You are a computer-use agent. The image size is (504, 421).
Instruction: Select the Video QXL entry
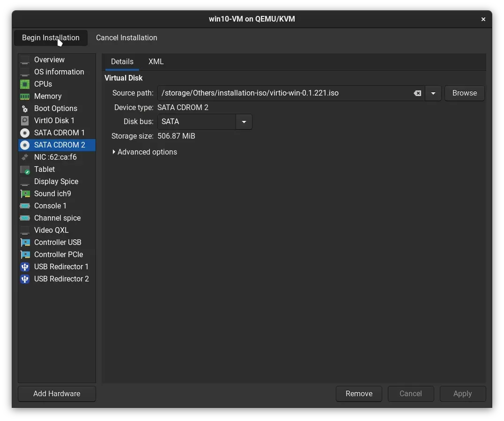click(57, 230)
